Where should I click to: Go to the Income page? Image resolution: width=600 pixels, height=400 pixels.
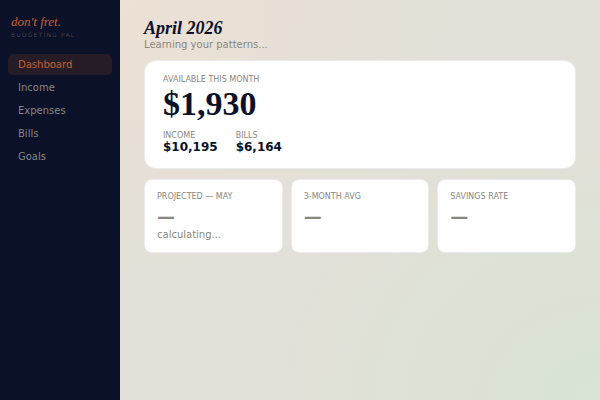pos(36,88)
